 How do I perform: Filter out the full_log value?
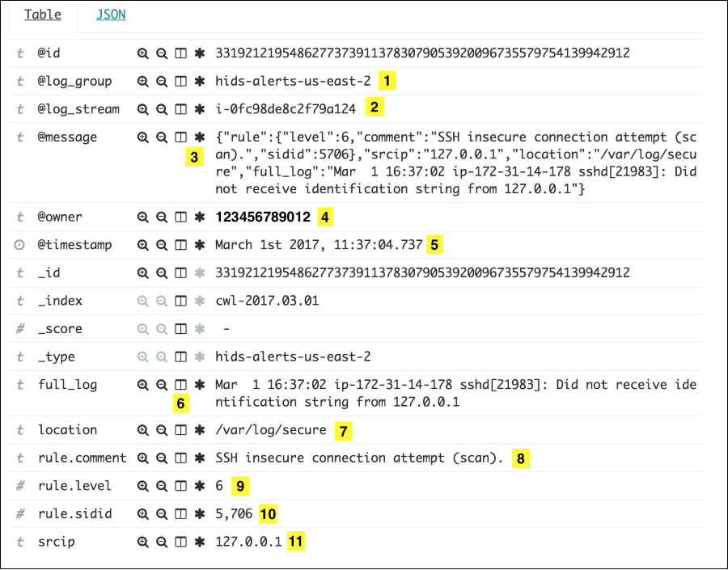click(x=161, y=385)
